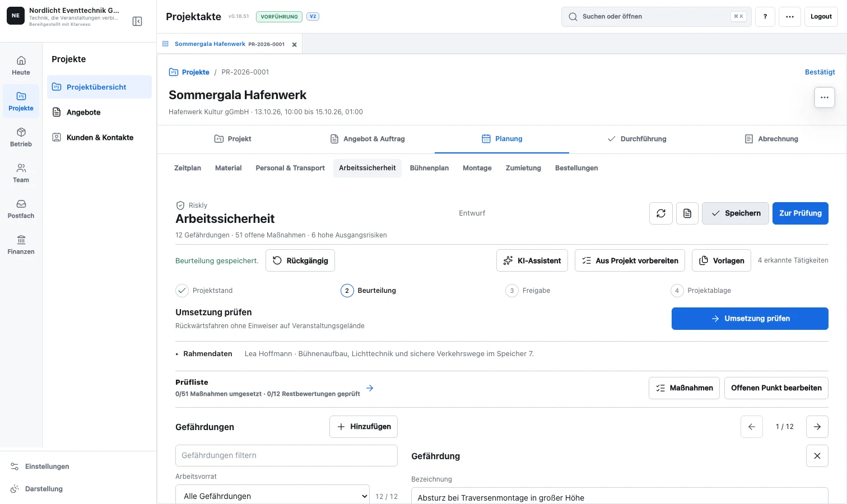Open the Team sidebar section
The image size is (847, 504).
[x=21, y=173]
